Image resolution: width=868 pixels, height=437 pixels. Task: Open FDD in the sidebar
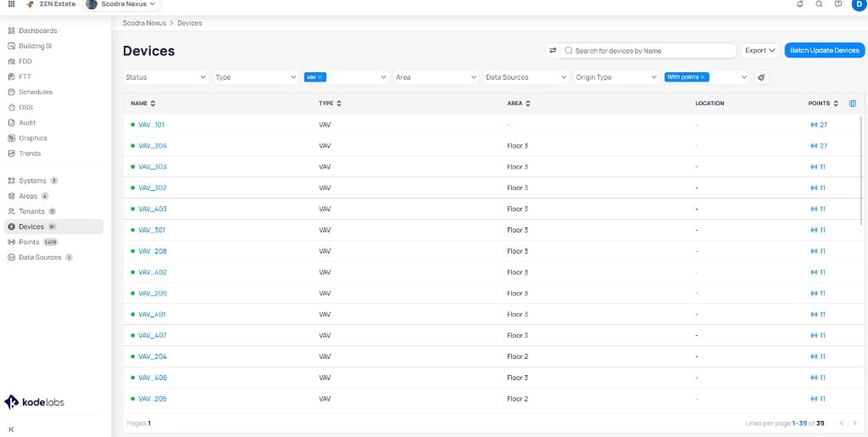click(25, 61)
